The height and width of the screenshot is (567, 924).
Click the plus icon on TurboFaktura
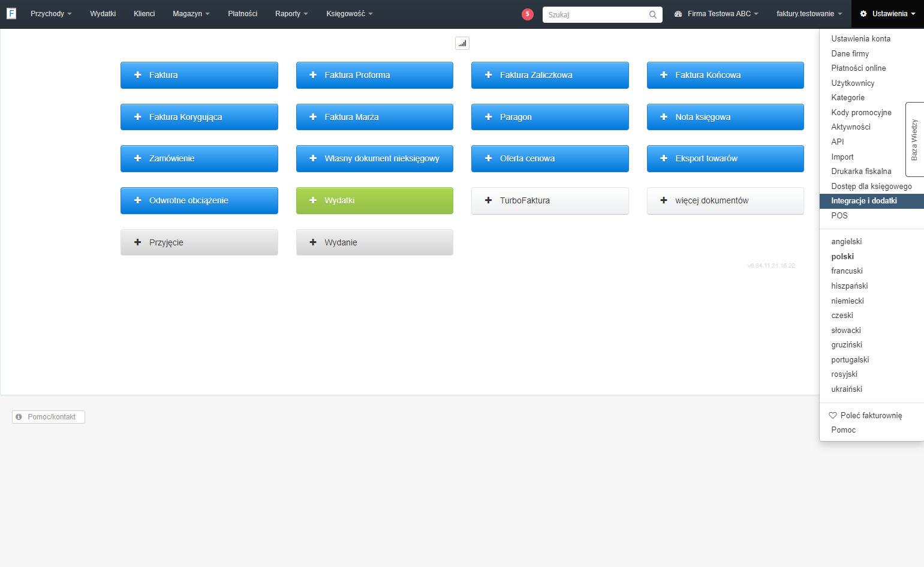coord(488,200)
